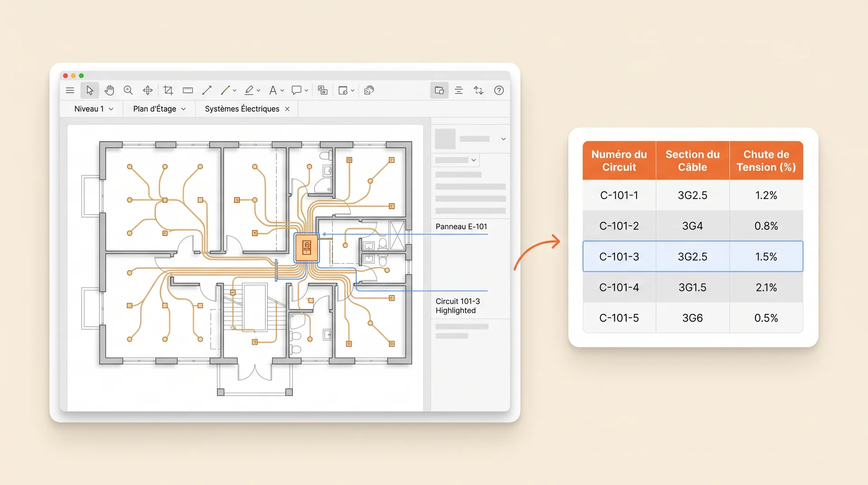Open the sheet shape dropdown arrow
868x485 pixels.
[x=353, y=90]
